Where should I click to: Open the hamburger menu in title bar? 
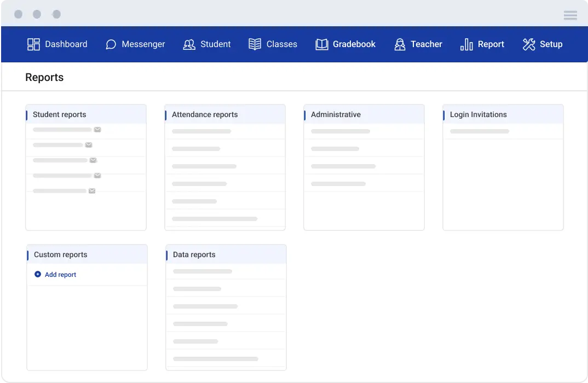click(570, 15)
